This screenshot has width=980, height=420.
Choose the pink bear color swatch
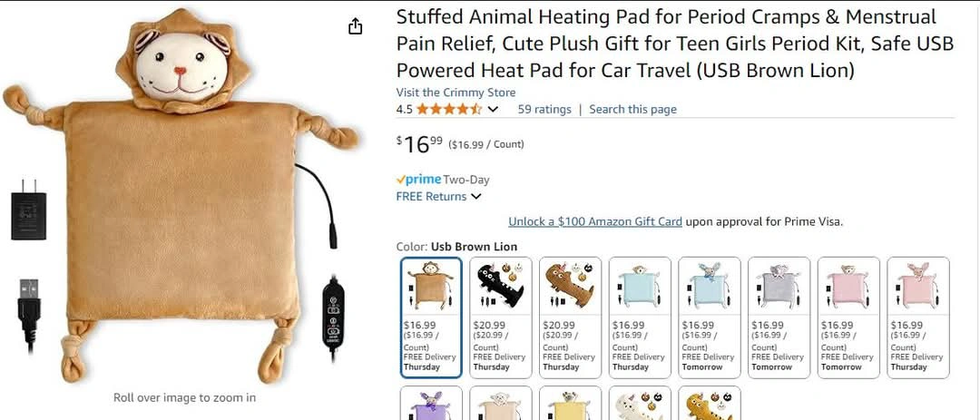(x=848, y=317)
